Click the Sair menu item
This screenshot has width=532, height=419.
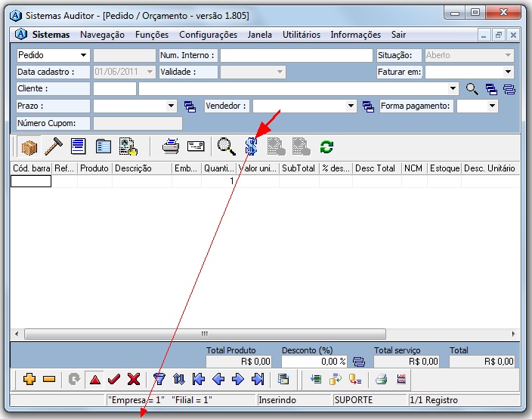pyautogui.click(x=398, y=35)
